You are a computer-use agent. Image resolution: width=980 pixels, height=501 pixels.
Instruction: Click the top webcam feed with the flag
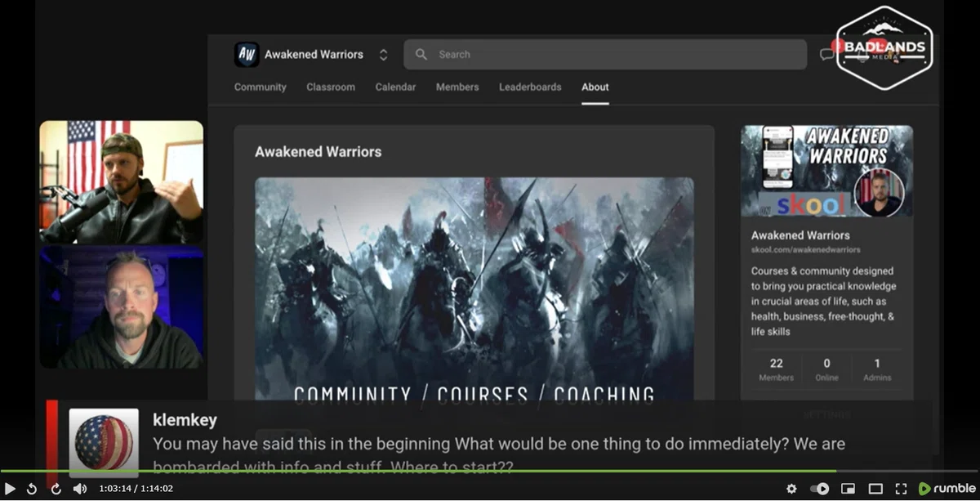tap(122, 181)
